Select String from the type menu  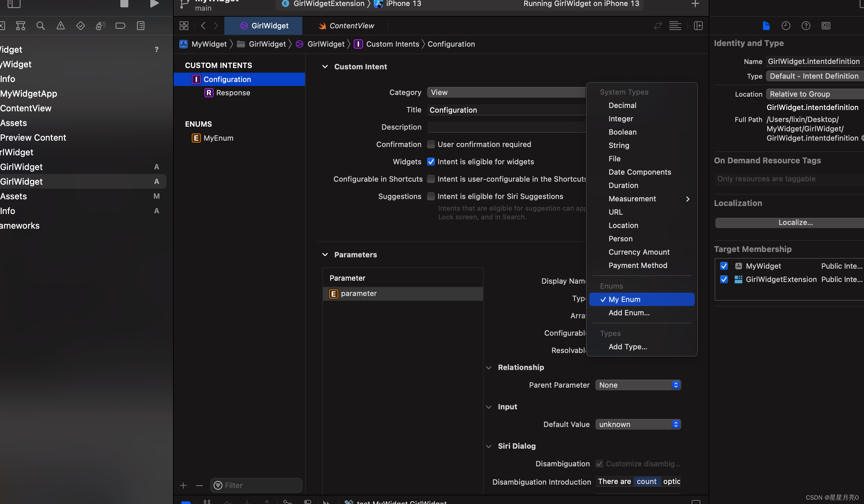point(619,145)
